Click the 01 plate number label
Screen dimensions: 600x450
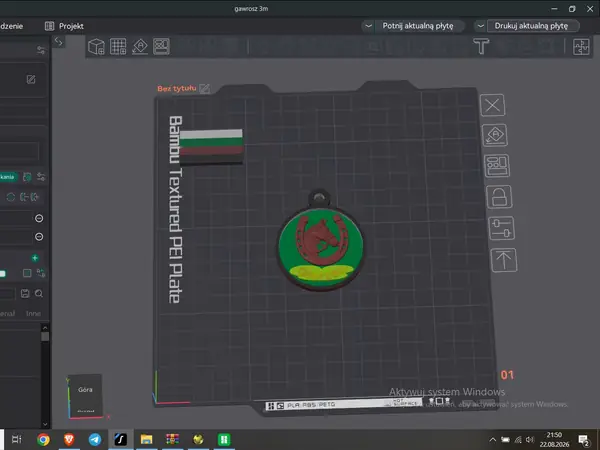point(507,375)
